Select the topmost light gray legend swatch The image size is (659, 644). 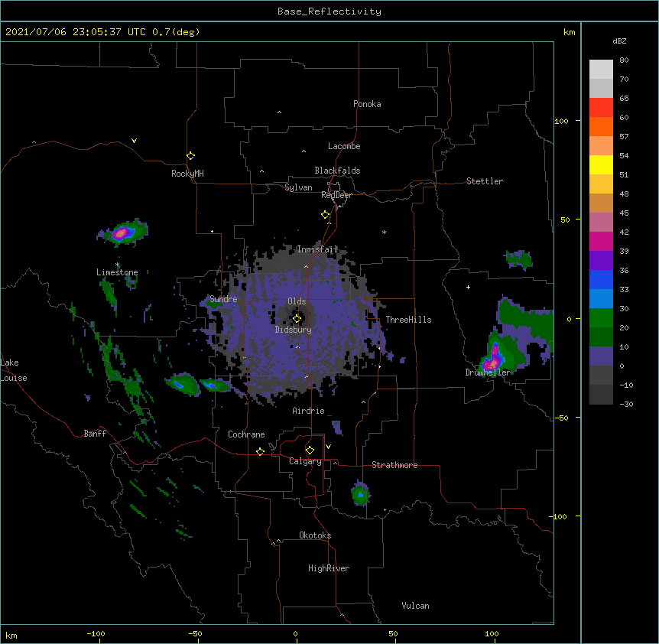click(x=601, y=70)
